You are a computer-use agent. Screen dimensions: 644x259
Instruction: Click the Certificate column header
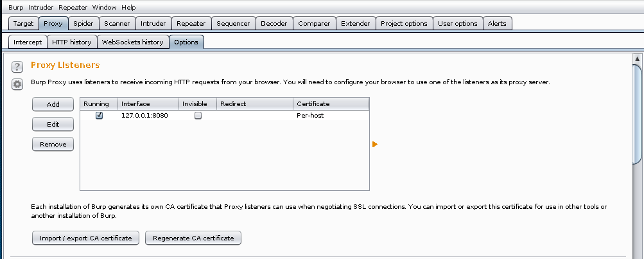coord(331,104)
